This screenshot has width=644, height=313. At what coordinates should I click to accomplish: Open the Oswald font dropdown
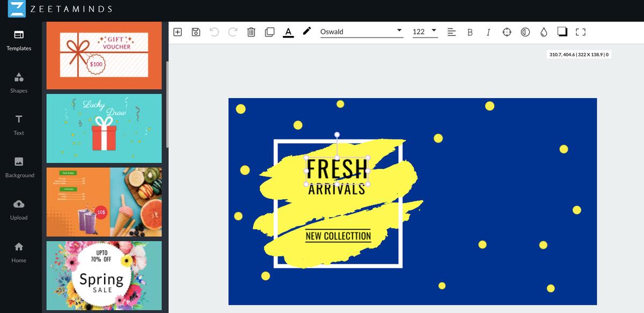[x=361, y=32]
